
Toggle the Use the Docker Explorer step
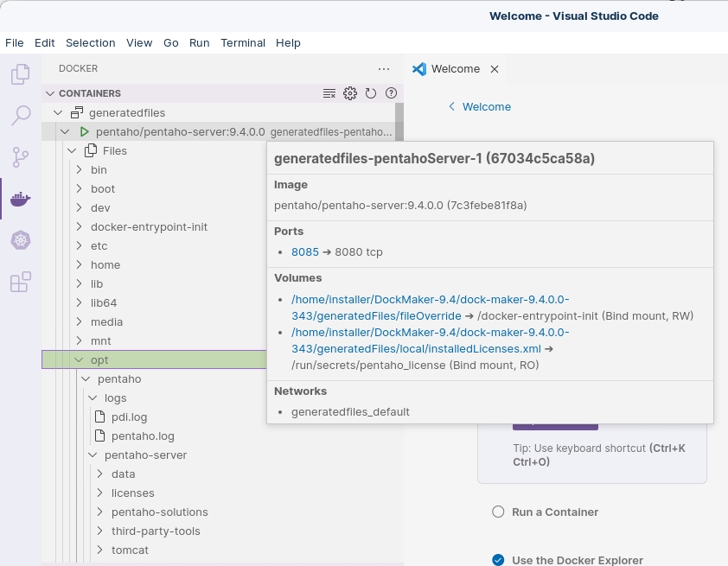498,560
